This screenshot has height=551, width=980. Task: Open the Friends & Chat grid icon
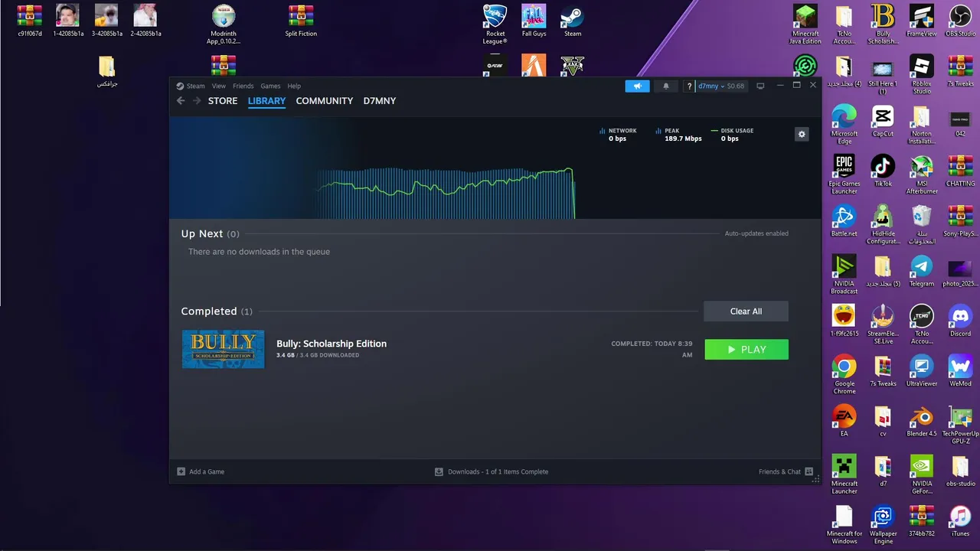[x=808, y=471]
